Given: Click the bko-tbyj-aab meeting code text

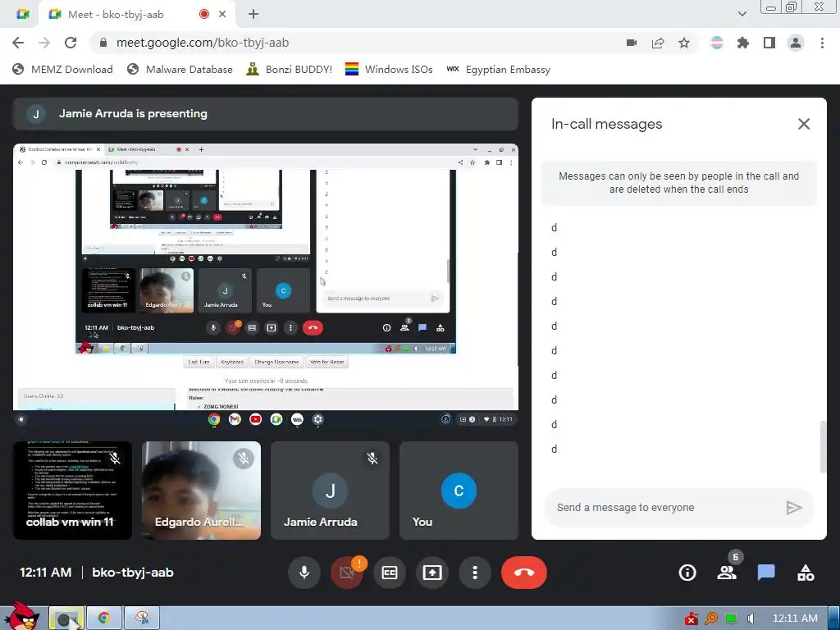Looking at the screenshot, I should point(133,573).
